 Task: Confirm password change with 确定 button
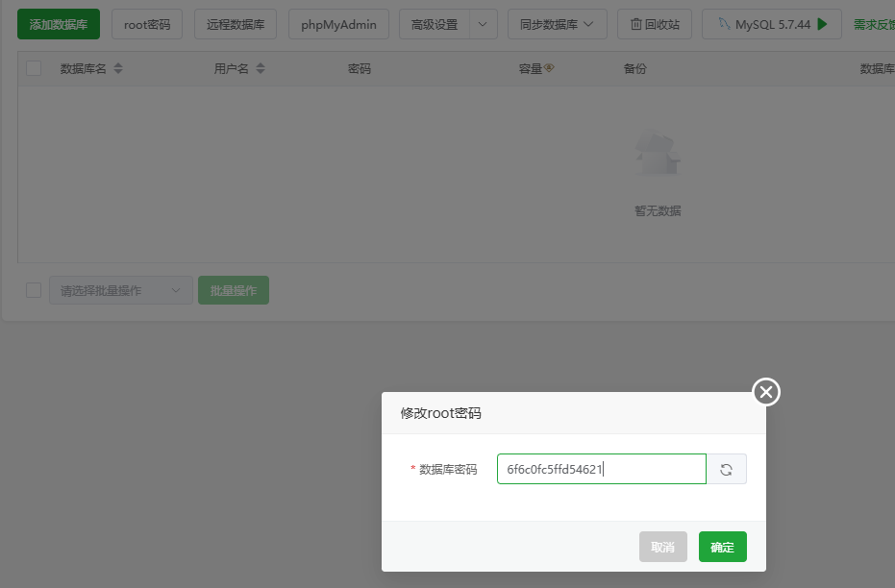coord(722,546)
